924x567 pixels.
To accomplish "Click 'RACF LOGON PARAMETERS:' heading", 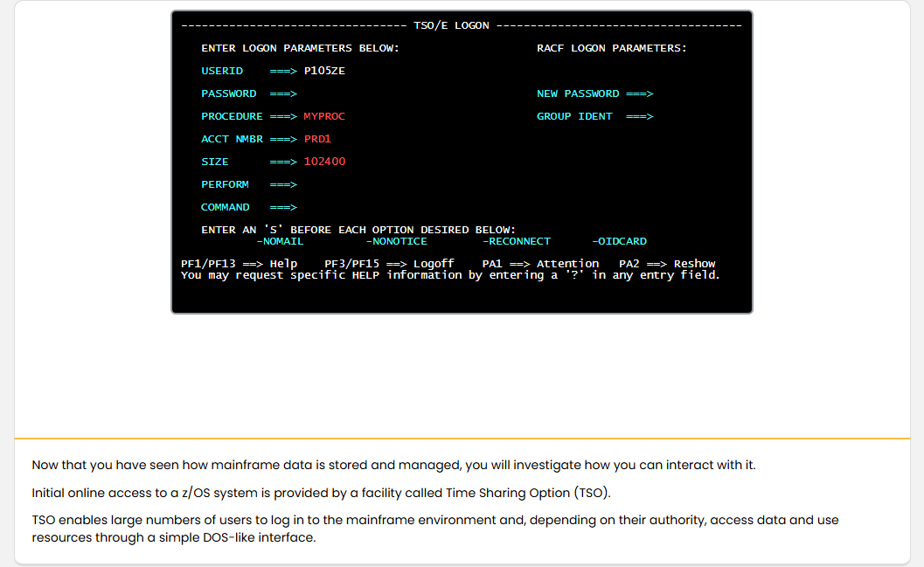I will coord(612,48).
